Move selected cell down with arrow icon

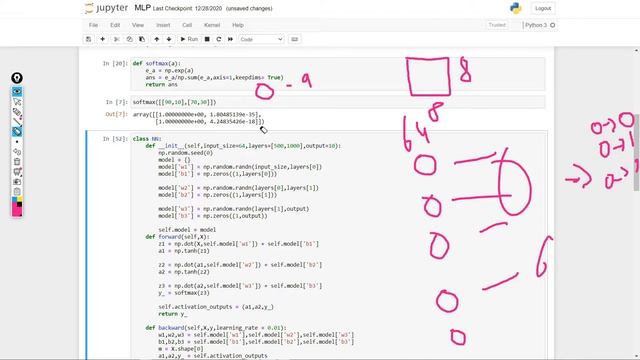pos(169,39)
